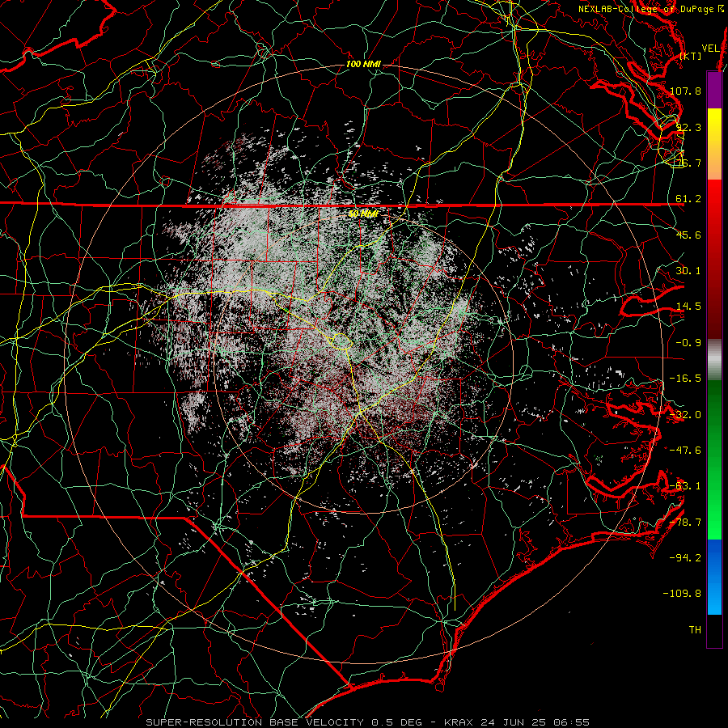Click the 30.1 value on velocity scale

[x=688, y=271]
